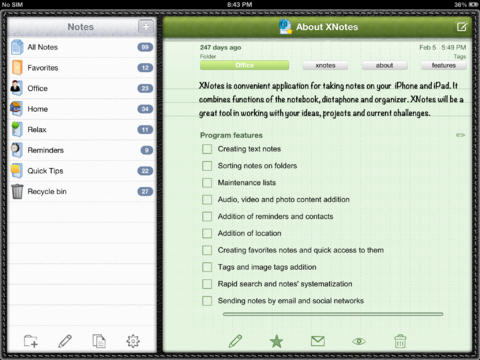Tap the sidebar copy documents icon
Image resolution: width=480 pixels, height=360 pixels.
[99, 341]
